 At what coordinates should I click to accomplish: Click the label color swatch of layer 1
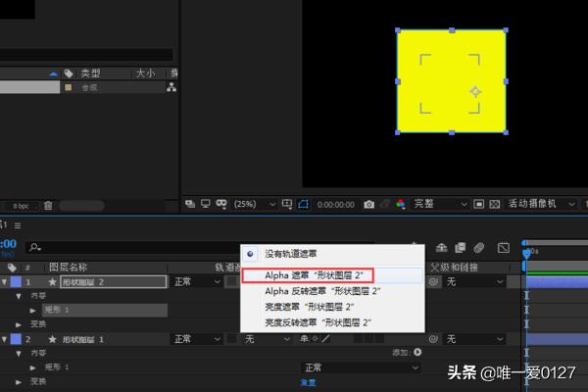click(x=16, y=281)
